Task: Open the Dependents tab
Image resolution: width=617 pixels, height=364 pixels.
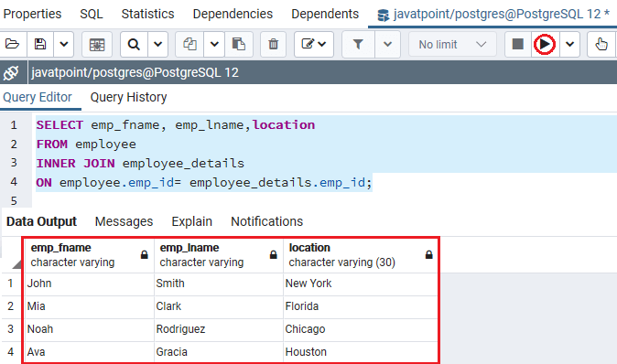Action: point(325,14)
